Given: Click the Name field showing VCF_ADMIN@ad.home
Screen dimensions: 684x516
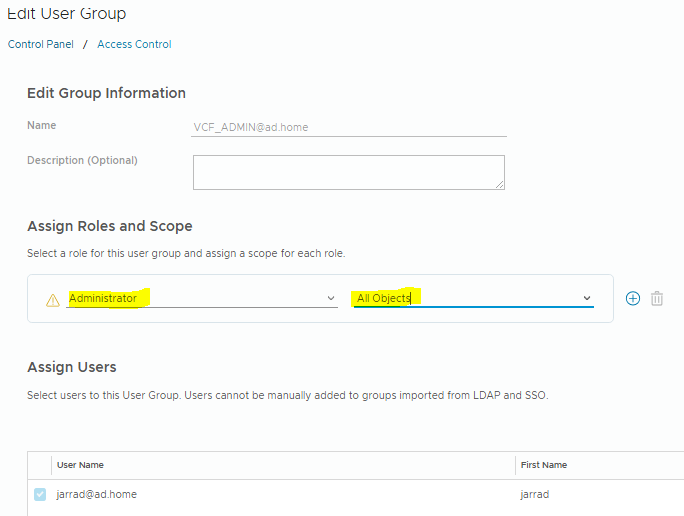Looking at the screenshot, I should pos(348,127).
